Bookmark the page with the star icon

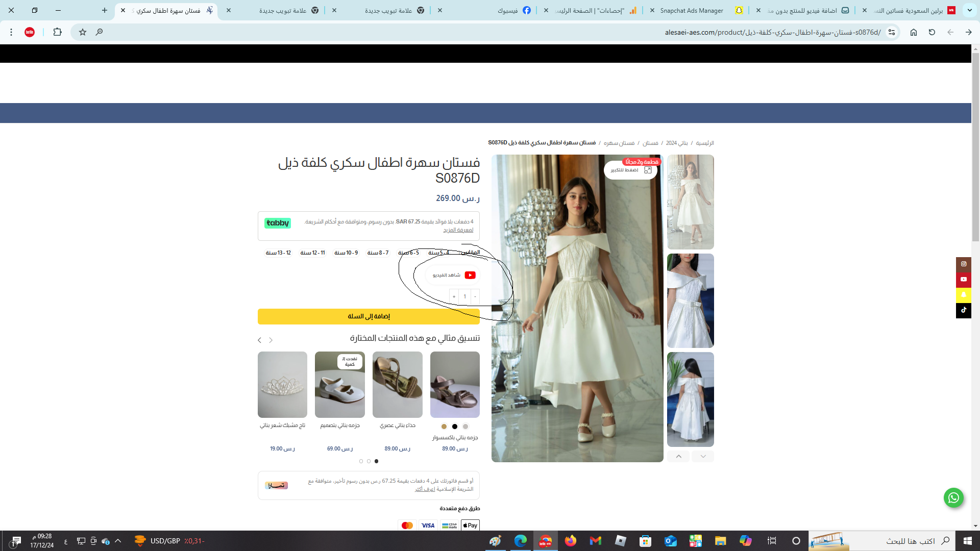click(83, 32)
